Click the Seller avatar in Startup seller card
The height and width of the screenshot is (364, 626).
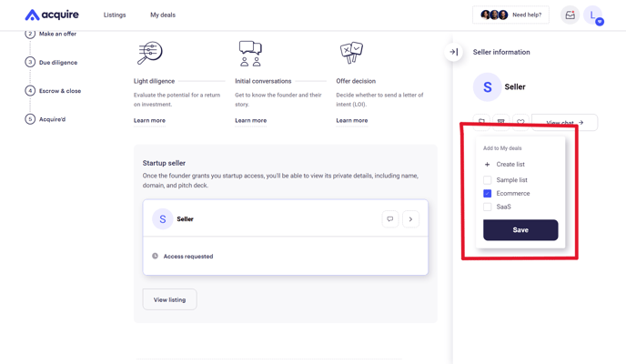pos(163,218)
